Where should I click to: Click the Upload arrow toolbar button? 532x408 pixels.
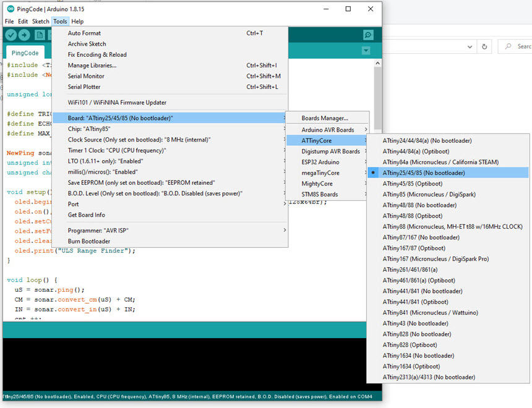pos(24,35)
